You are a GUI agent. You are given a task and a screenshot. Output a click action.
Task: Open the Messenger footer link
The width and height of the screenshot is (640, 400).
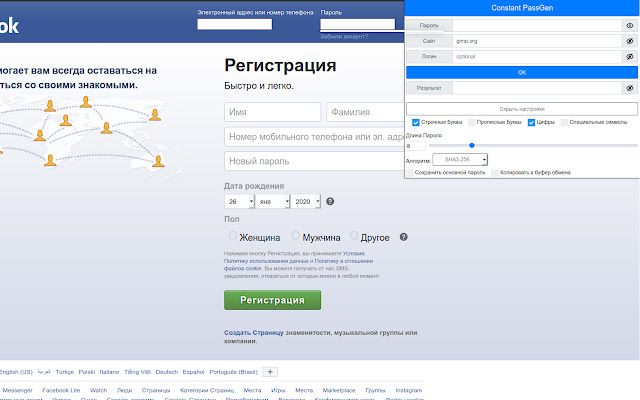[18, 390]
